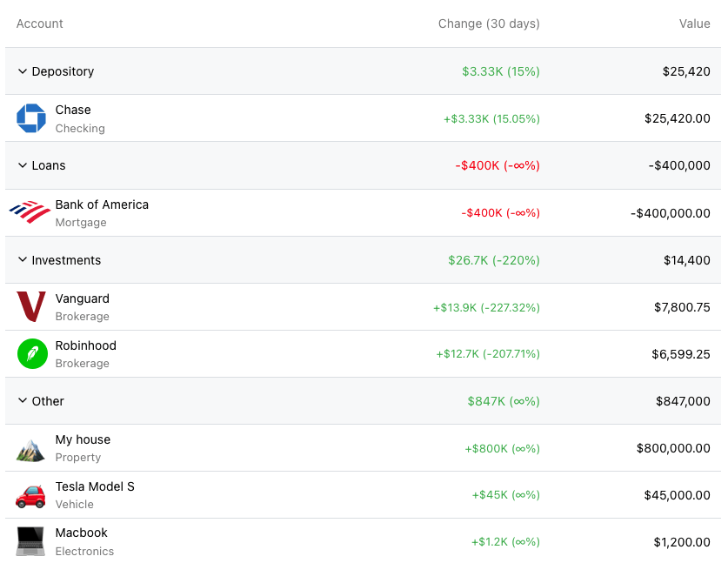Click the Value column header

(x=694, y=23)
